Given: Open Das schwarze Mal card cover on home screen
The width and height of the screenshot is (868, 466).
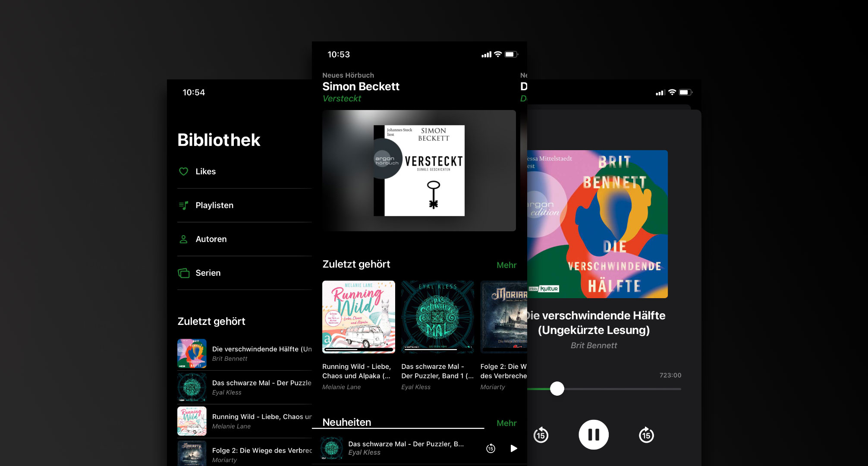Looking at the screenshot, I should [x=437, y=317].
